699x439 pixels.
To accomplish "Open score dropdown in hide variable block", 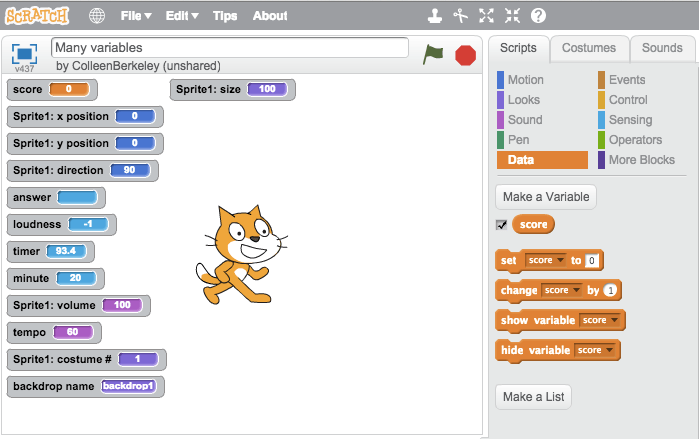I will click(x=595, y=350).
